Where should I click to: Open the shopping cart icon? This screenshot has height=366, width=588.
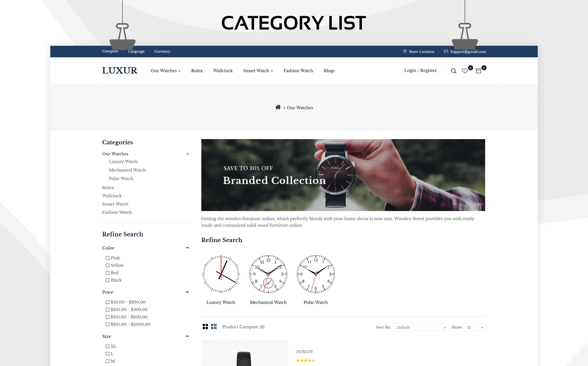point(479,71)
